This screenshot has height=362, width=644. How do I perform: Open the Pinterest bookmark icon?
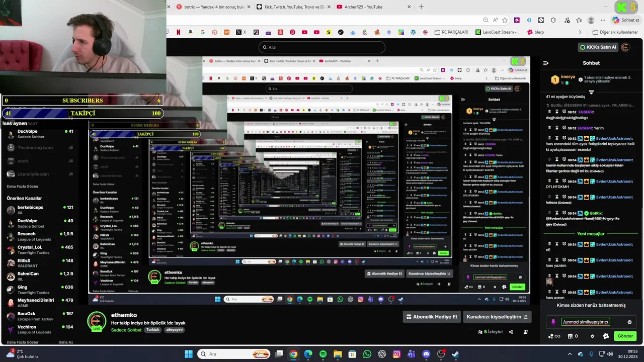coord(292,32)
